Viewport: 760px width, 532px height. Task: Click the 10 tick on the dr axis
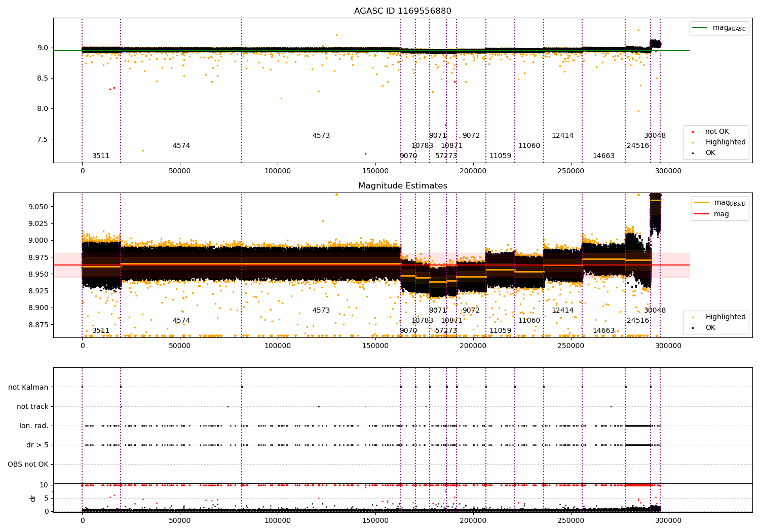tap(45, 485)
